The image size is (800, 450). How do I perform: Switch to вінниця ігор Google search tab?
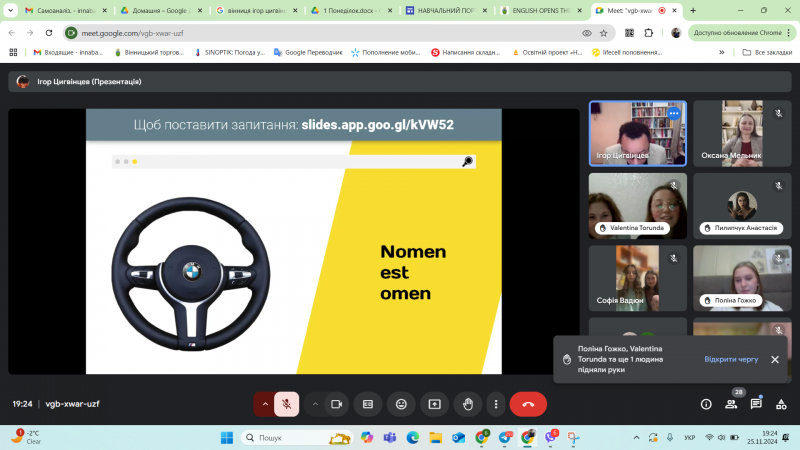256,10
